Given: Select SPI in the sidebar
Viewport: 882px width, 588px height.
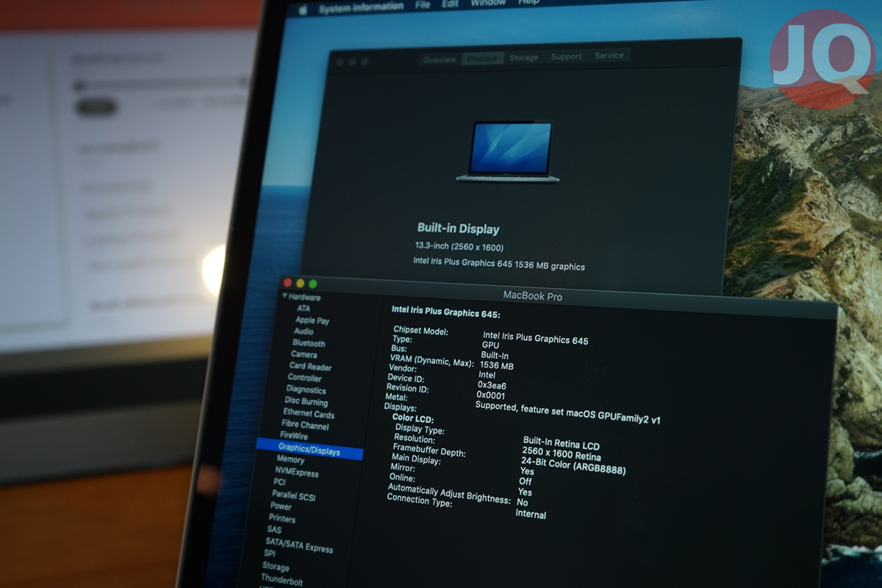Looking at the screenshot, I should (270, 553).
